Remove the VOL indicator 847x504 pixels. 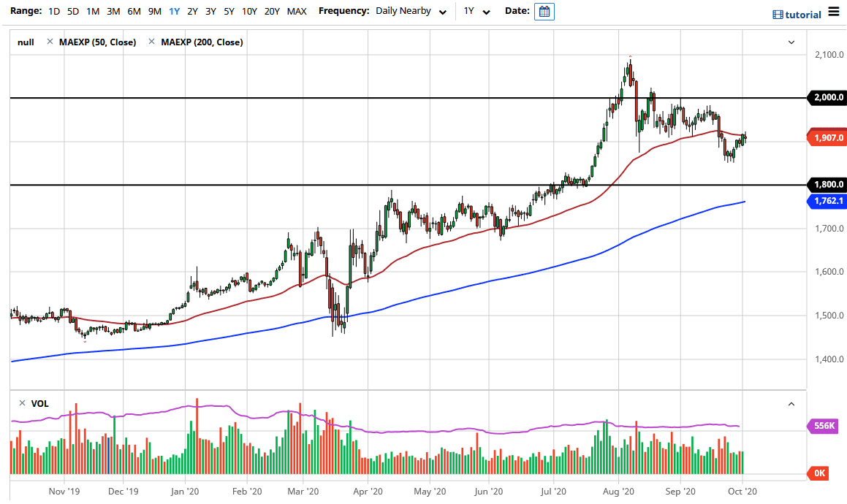click(x=22, y=403)
